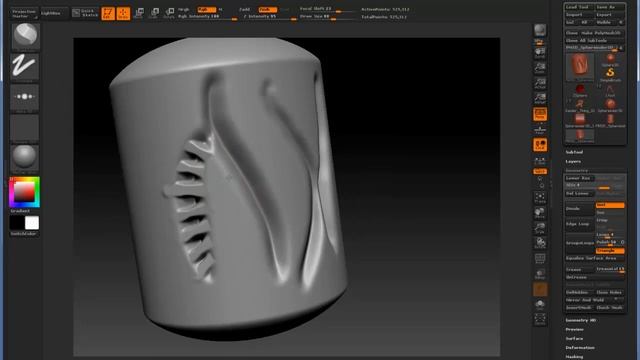Open the alpha dots selector
The height and width of the screenshot is (360, 640).
click(25, 97)
